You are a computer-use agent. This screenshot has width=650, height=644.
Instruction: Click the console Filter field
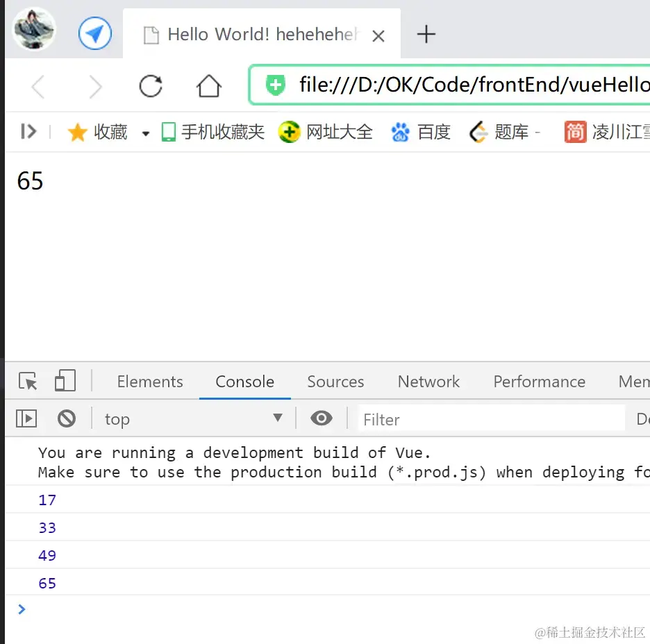(x=491, y=419)
